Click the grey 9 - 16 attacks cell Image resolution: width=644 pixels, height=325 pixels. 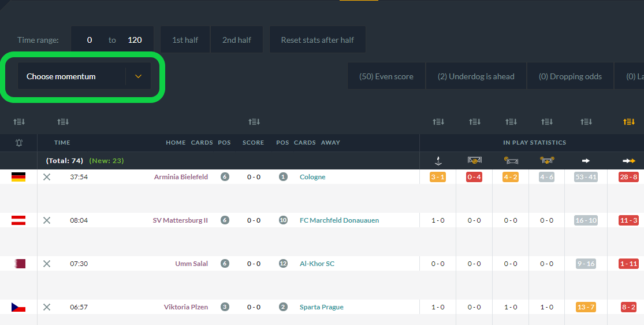(x=586, y=264)
